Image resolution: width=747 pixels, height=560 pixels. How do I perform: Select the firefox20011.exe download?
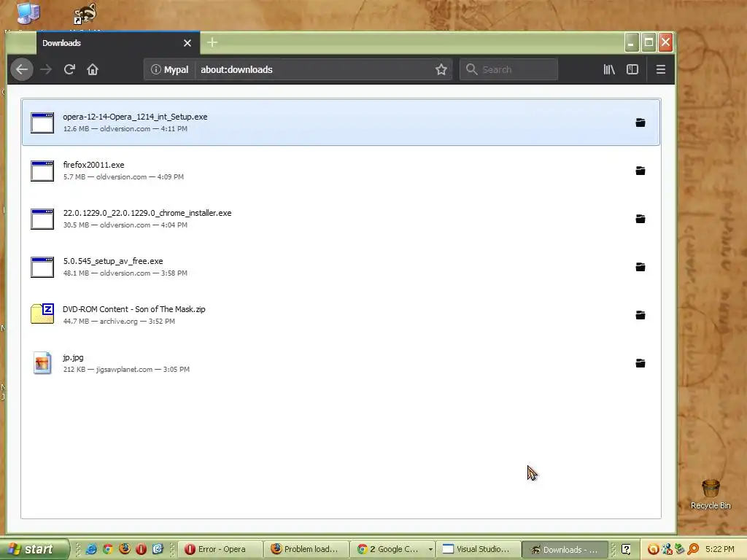click(x=341, y=171)
